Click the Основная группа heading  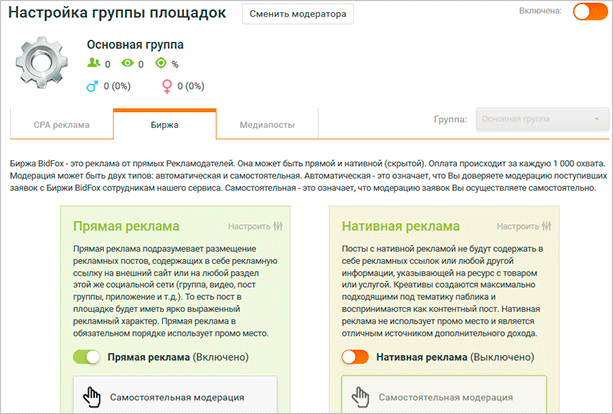(x=135, y=45)
